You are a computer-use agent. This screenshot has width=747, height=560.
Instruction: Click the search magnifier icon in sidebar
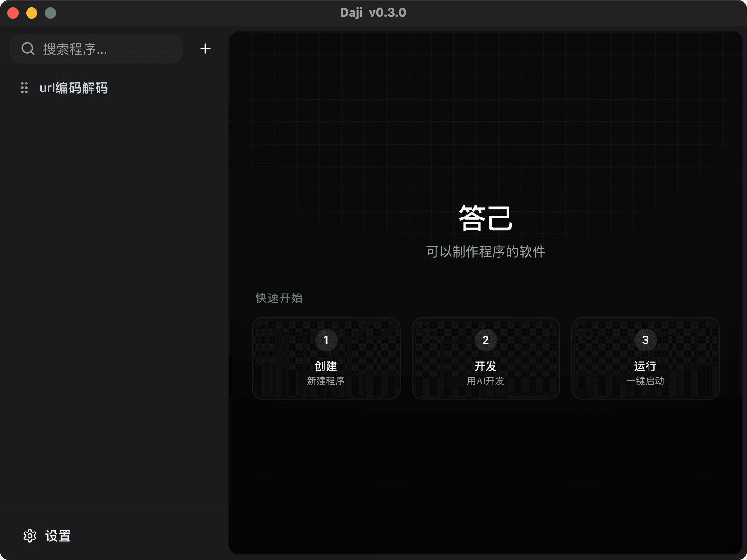(28, 48)
